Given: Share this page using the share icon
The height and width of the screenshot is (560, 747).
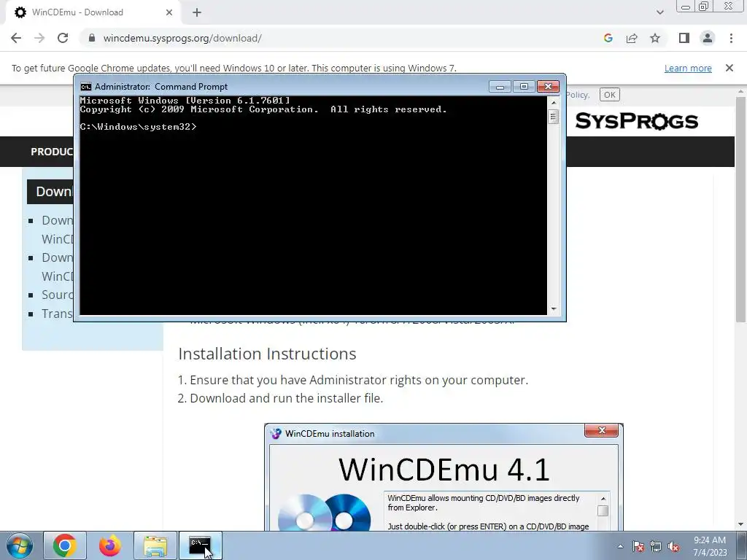Looking at the screenshot, I should (x=632, y=38).
